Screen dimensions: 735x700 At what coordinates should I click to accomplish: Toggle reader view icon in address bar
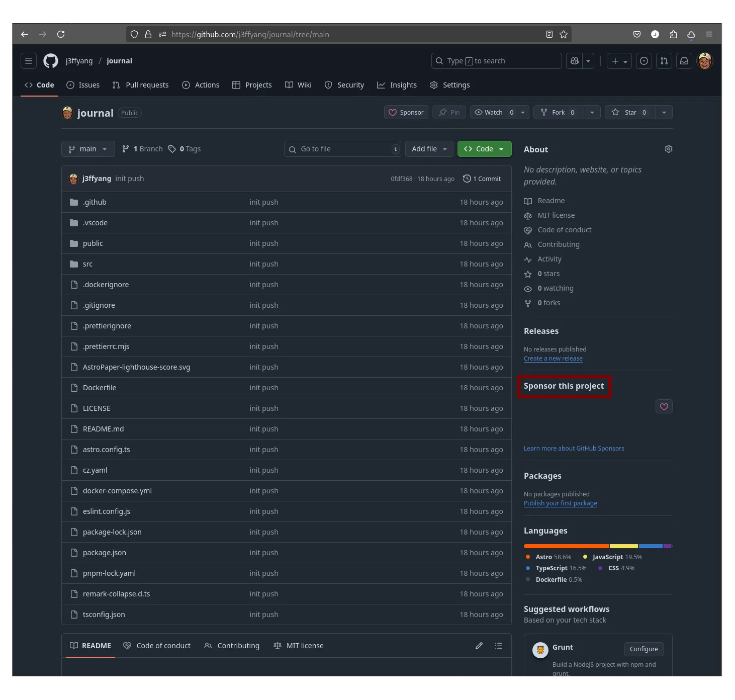(x=549, y=34)
